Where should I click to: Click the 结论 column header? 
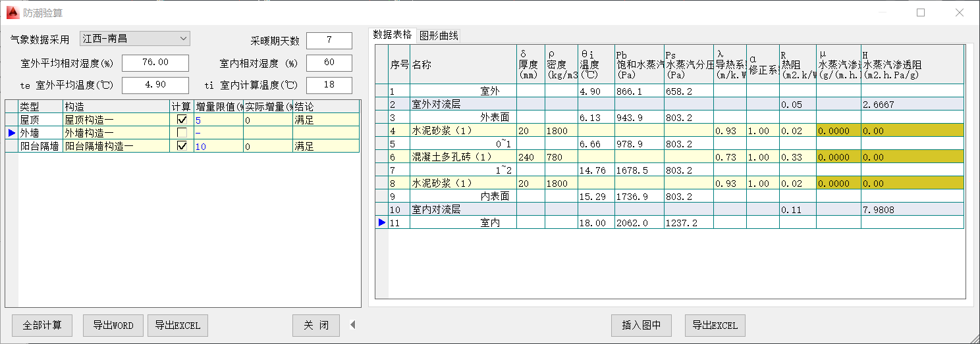pyautogui.click(x=326, y=107)
